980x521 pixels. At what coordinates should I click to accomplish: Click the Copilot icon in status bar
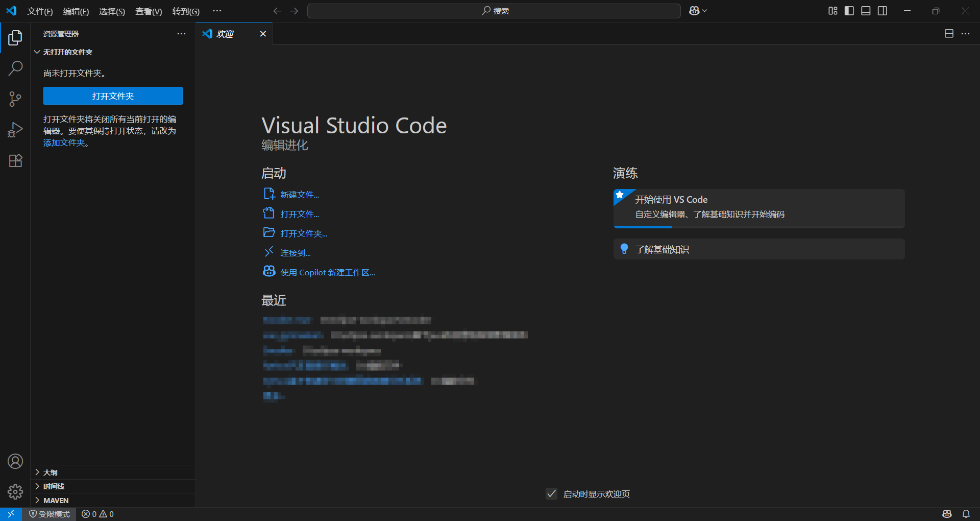coord(947,514)
